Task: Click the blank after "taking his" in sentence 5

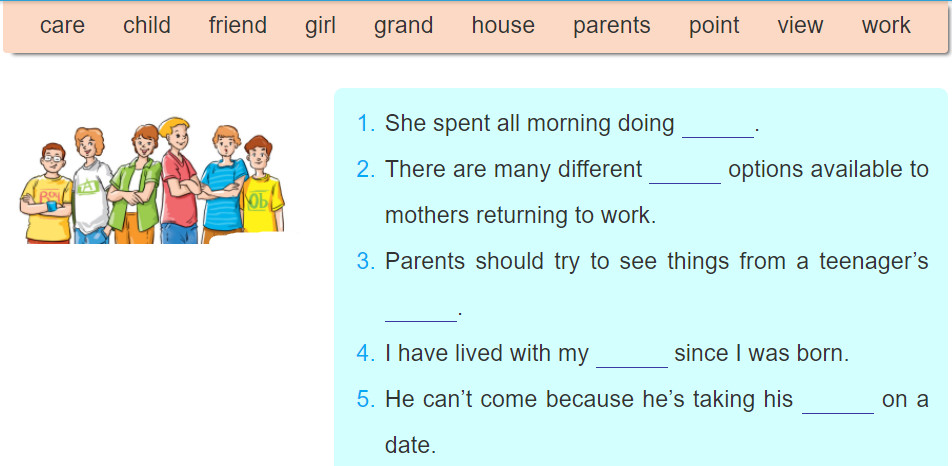Action: coord(838,403)
